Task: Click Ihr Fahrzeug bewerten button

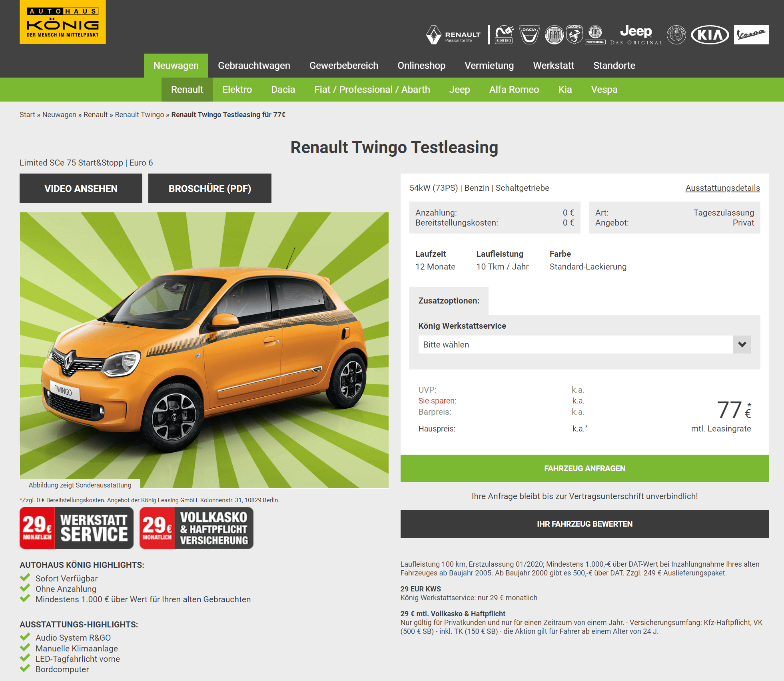Action: point(585,524)
